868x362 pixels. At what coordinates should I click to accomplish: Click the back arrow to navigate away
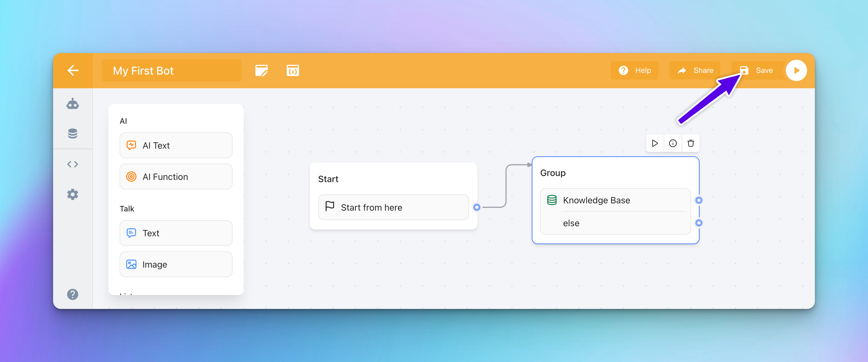(x=73, y=70)
